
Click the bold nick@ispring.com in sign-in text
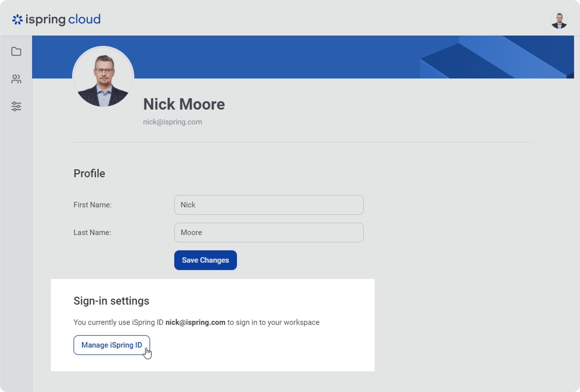[x=195, y=322]
